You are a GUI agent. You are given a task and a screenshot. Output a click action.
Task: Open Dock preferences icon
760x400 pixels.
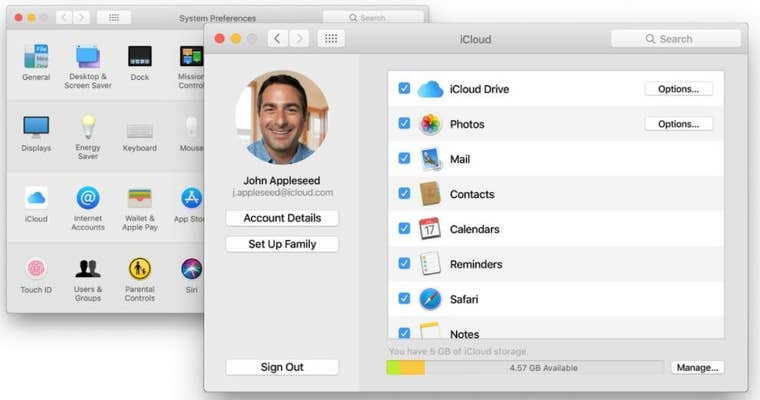[140, 56]
